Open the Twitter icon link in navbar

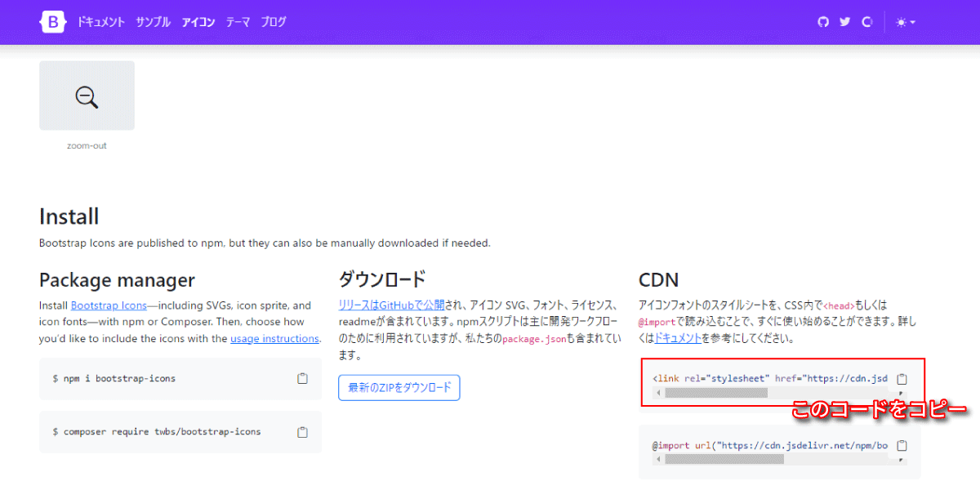(845, 22)
